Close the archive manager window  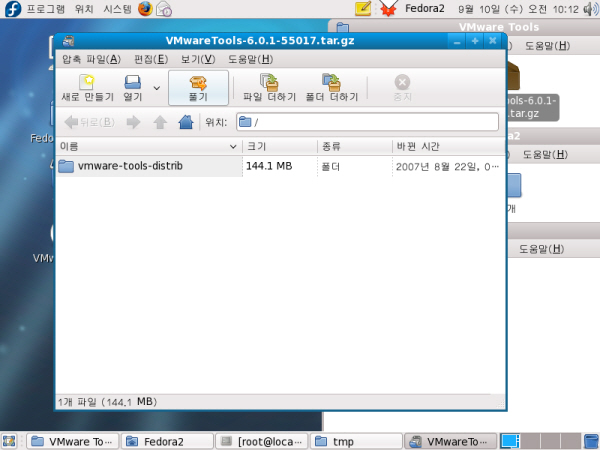coord(493,41)
